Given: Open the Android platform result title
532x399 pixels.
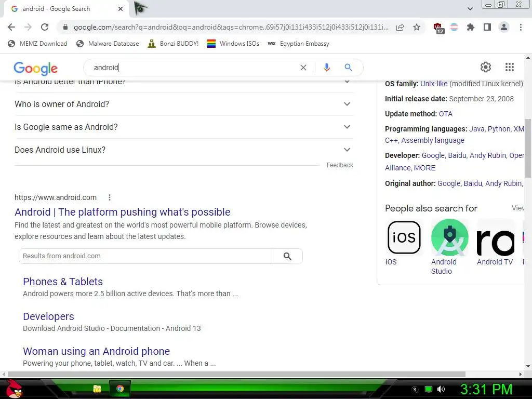Looking at the screenshot, I should click(x=122, y=212).
